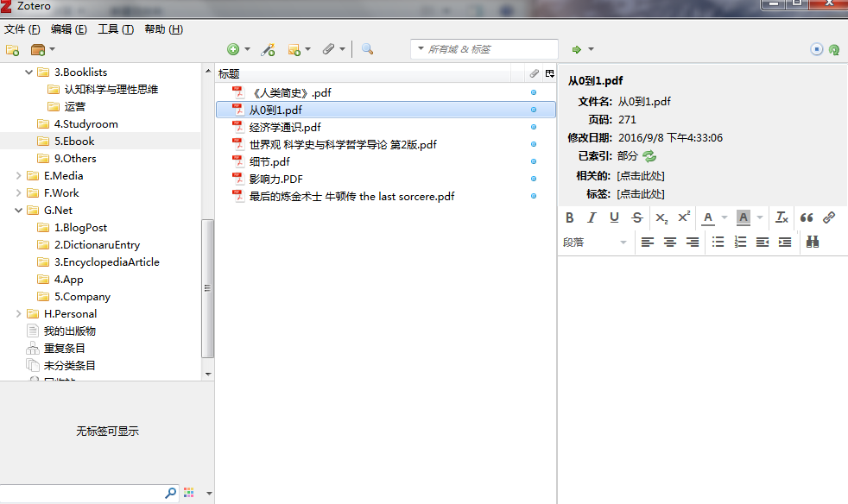Click Add Item by Identifier wand icon
This screenshot has height=504, width=848.
268,49
